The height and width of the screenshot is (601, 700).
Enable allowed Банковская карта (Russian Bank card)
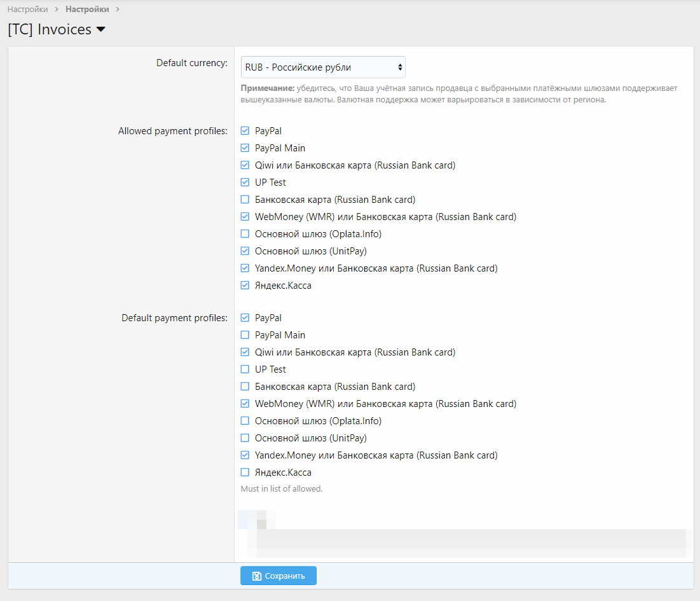pyautogui.click(x=245, y=200)
